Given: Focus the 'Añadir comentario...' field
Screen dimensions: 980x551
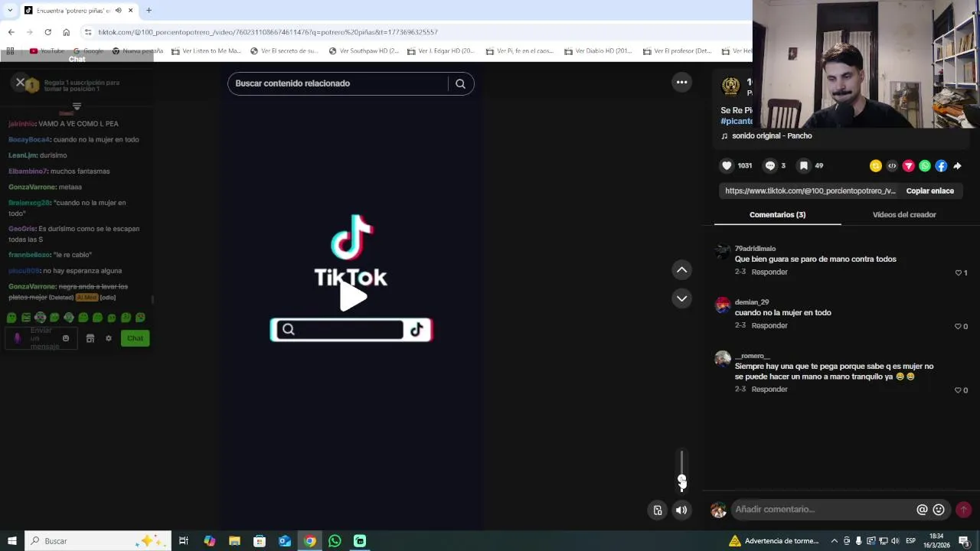Looking at the screenshot, I should [x=823, y=510].
